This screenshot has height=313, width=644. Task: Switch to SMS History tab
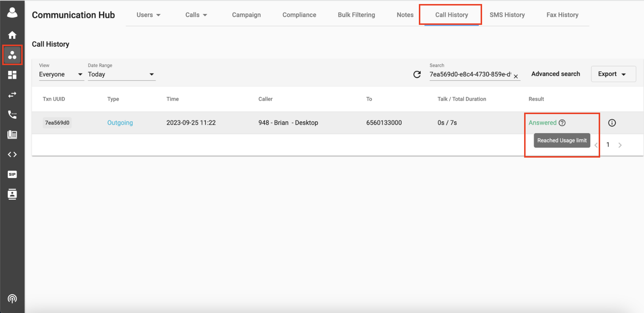pyautogui.click(x=507, y=15)
